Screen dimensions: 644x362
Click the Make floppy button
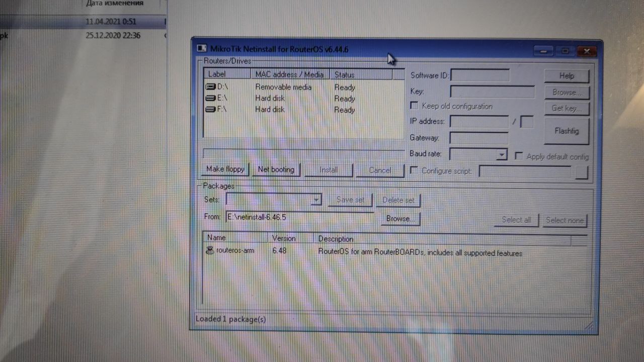click(225, 169)
